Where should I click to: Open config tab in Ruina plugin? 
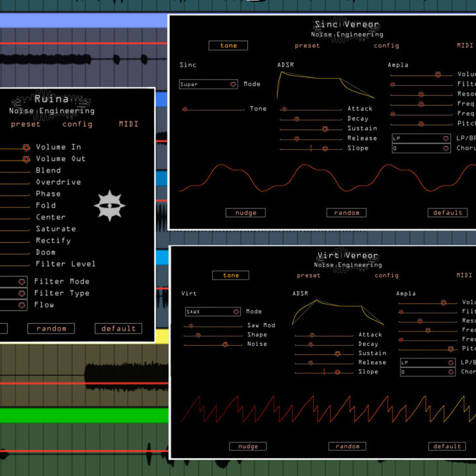[x=77, y=124]
